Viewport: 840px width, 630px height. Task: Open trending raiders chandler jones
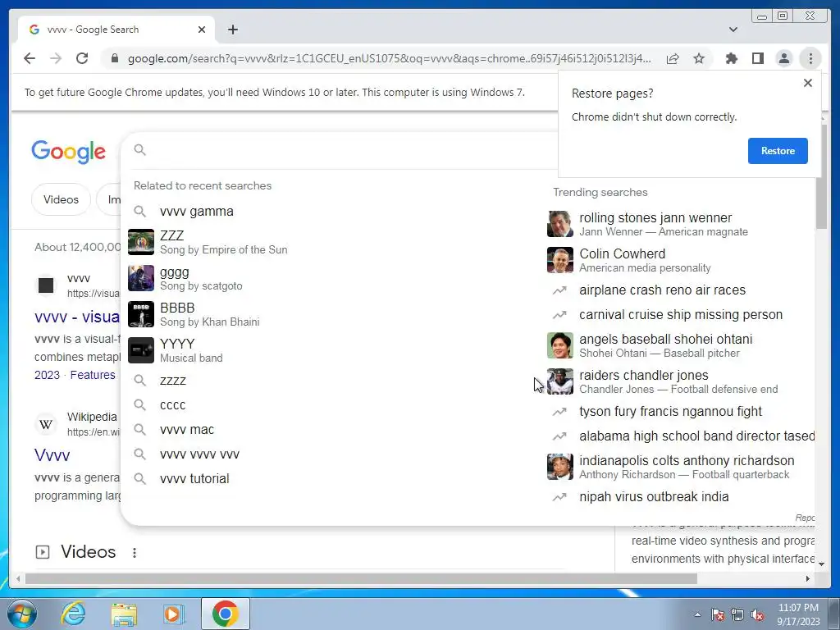tap(680, 381)
